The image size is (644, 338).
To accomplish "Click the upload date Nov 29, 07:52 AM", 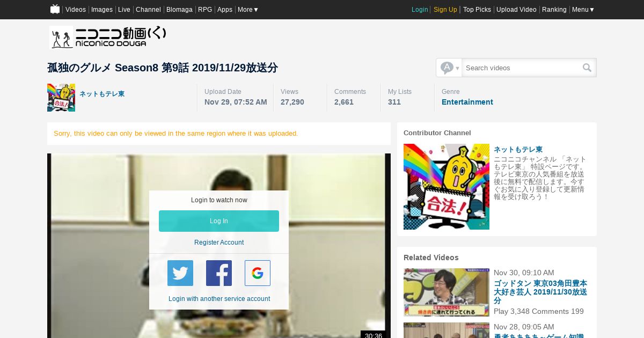I will tap(236, 102).
